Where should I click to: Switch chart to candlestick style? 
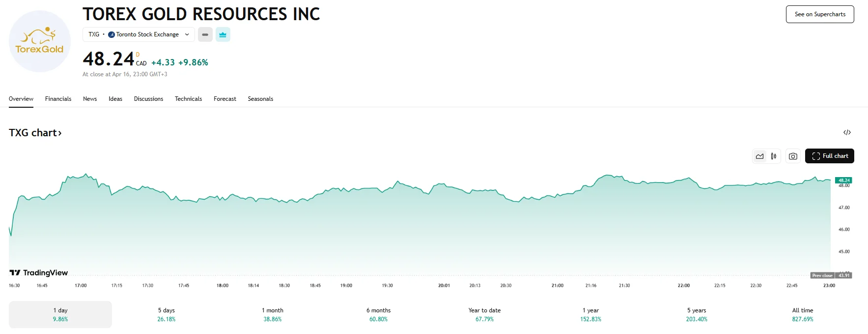click(774, 156)
